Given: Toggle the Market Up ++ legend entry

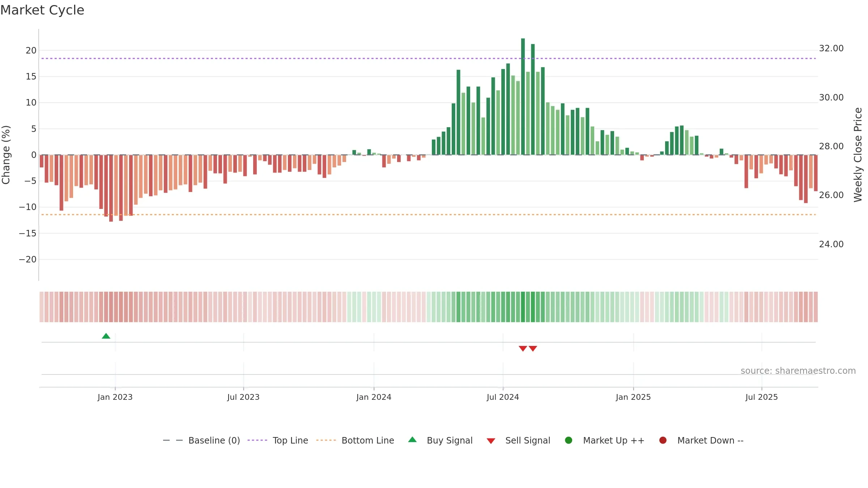Looking at the screenshot, I should [604, 440].
